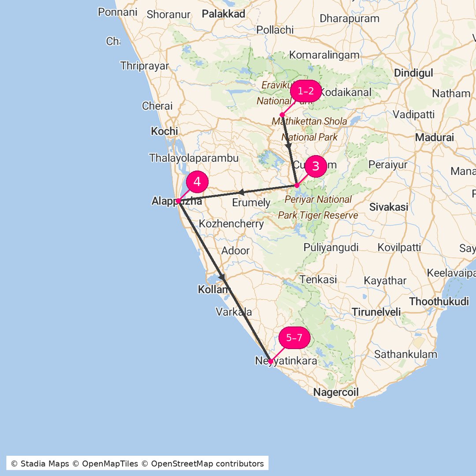Click the Tenkasi town label
Image resolution: width=476 pixels, height=476 pixels.
(318, 279)
